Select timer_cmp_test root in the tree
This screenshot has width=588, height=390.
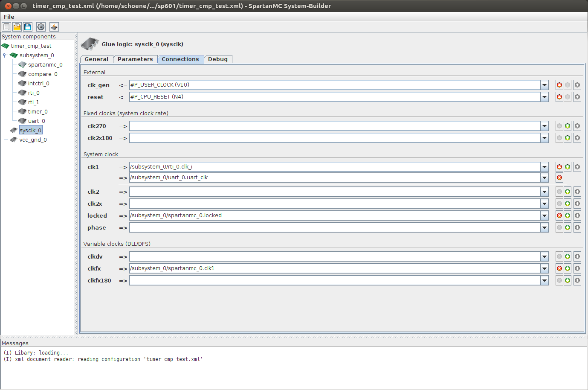31,46
